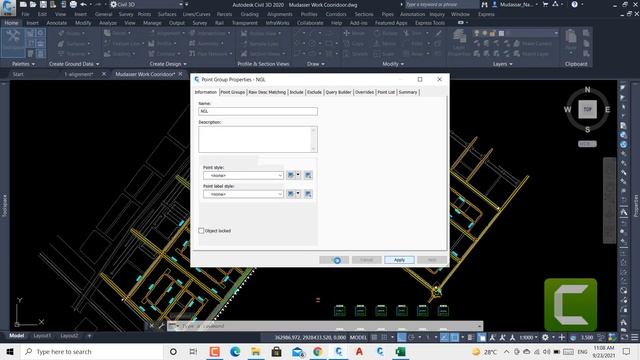Open the Point Groups tab

coord(233,92)
